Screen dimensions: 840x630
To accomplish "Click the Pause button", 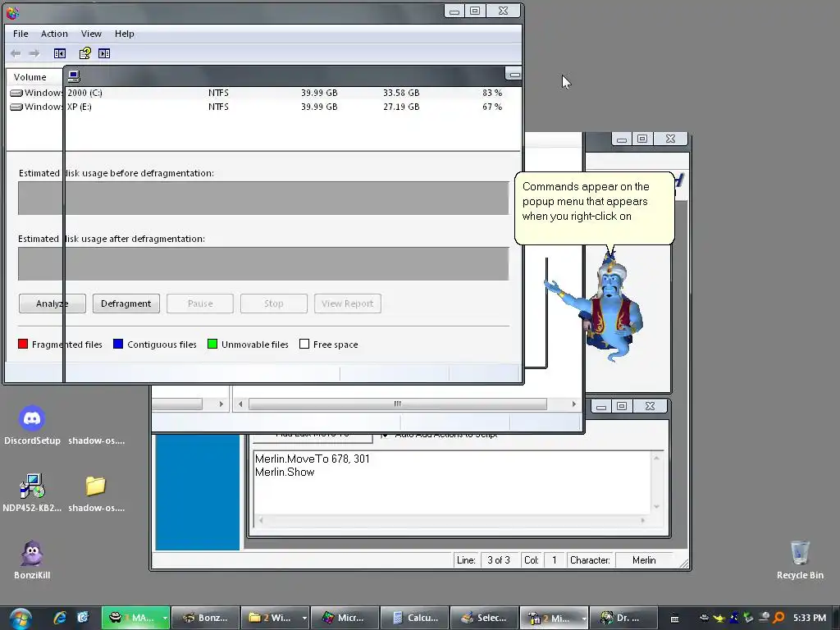I will click(200, 304).
